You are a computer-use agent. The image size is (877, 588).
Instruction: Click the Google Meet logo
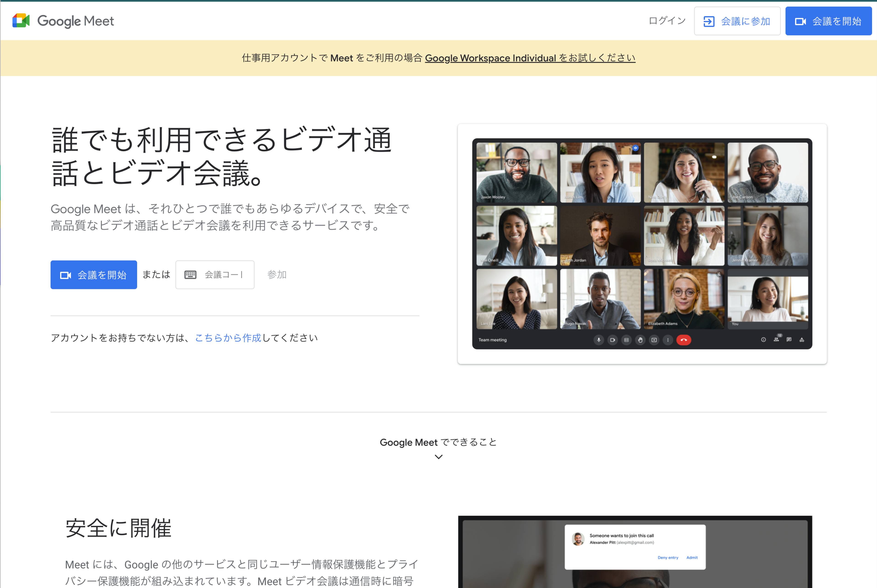coord(63,21)
